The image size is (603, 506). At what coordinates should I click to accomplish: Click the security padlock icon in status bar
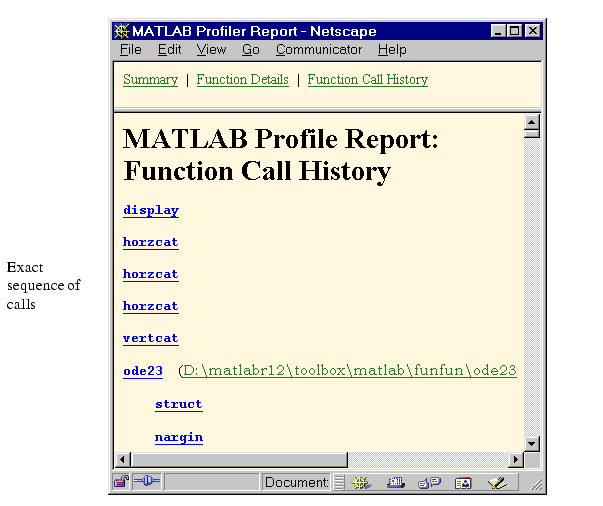point(122,482)
